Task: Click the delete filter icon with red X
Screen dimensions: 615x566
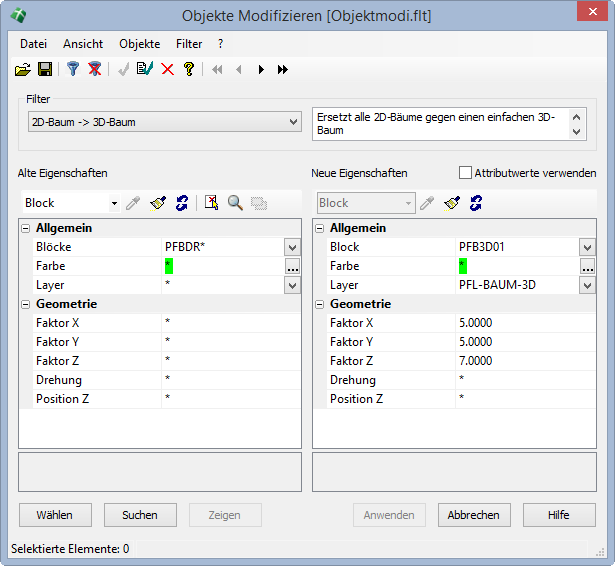Action: 95,69
